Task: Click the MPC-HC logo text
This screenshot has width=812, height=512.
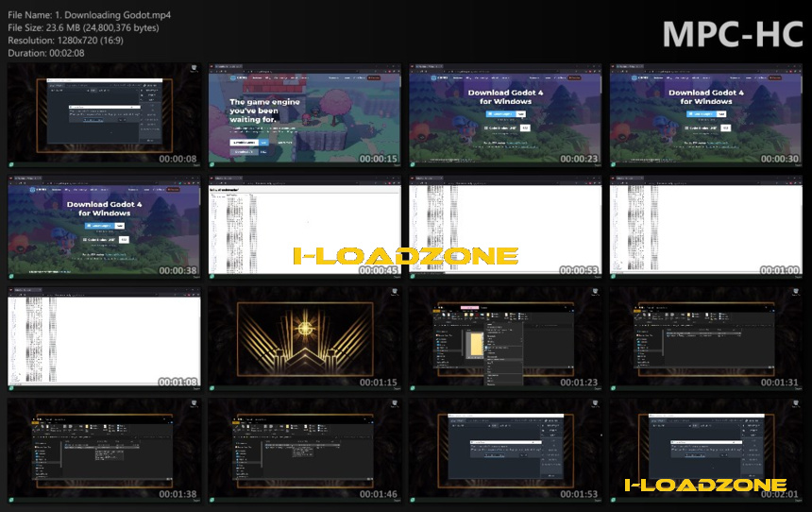Action: 733,34
